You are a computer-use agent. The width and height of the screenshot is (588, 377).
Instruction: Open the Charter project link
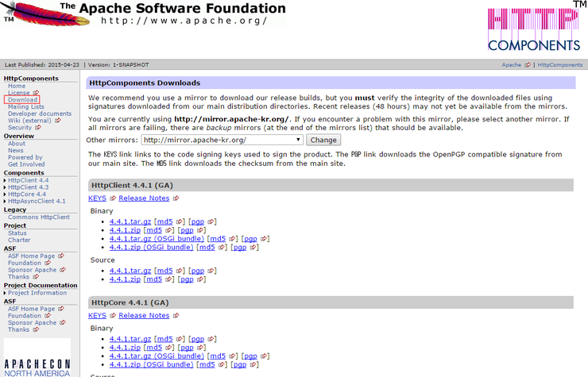click(19, 240)
